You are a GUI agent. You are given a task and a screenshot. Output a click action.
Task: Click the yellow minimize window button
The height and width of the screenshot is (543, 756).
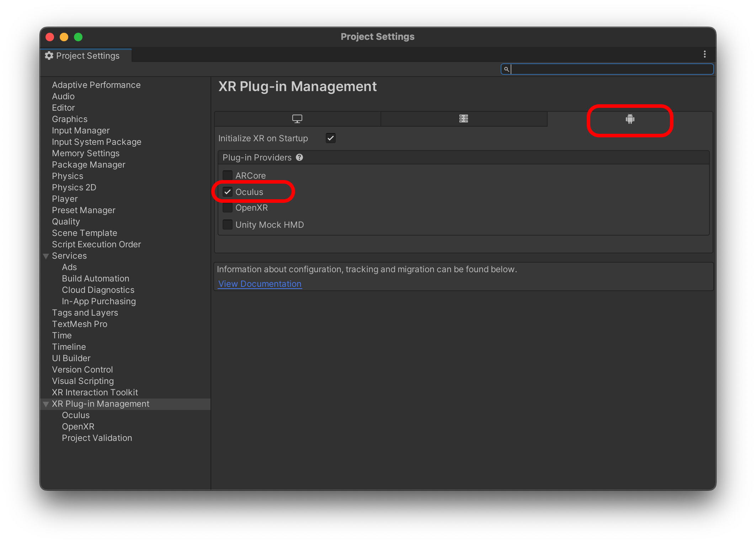point(64,37)
